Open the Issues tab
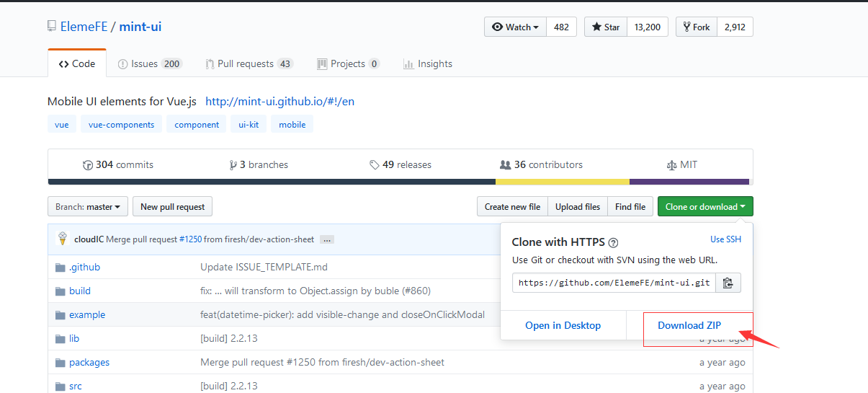 150,63
